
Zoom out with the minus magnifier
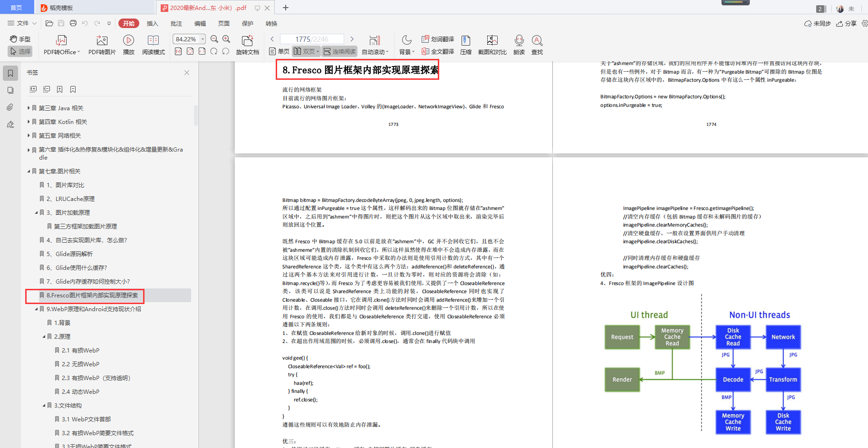tap(214, 39)
